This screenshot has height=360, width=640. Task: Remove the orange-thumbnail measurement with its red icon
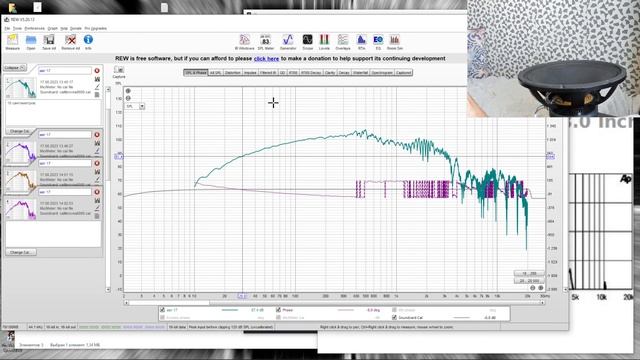pos(97,163)
